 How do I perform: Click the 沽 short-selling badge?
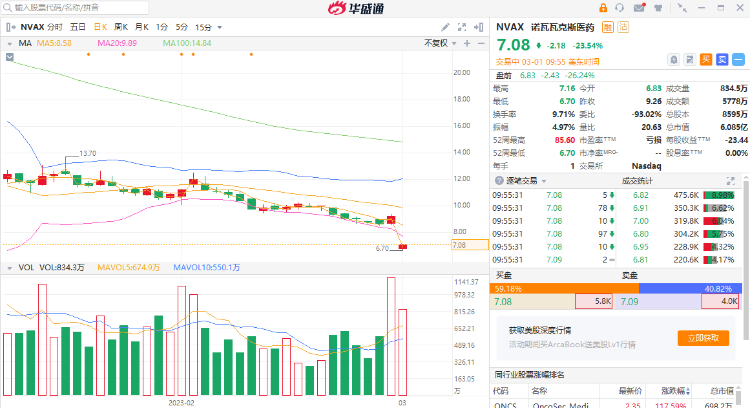tap(623, 27)
